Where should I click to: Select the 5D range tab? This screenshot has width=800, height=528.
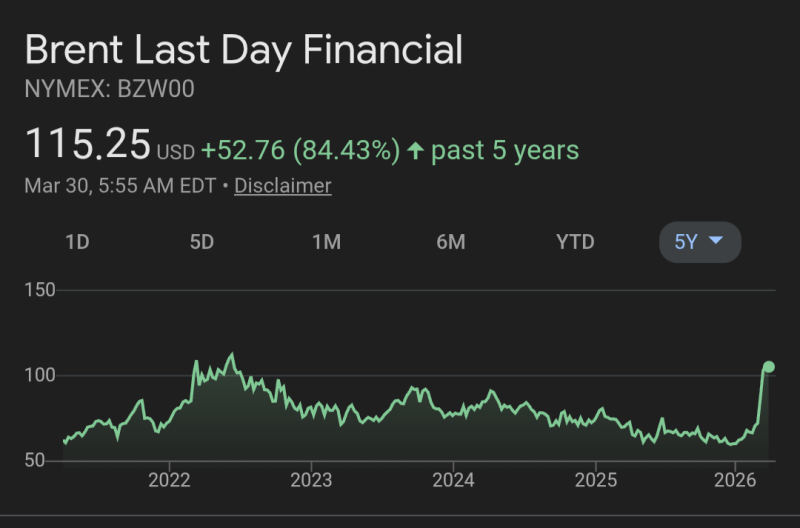coord(202,242)
